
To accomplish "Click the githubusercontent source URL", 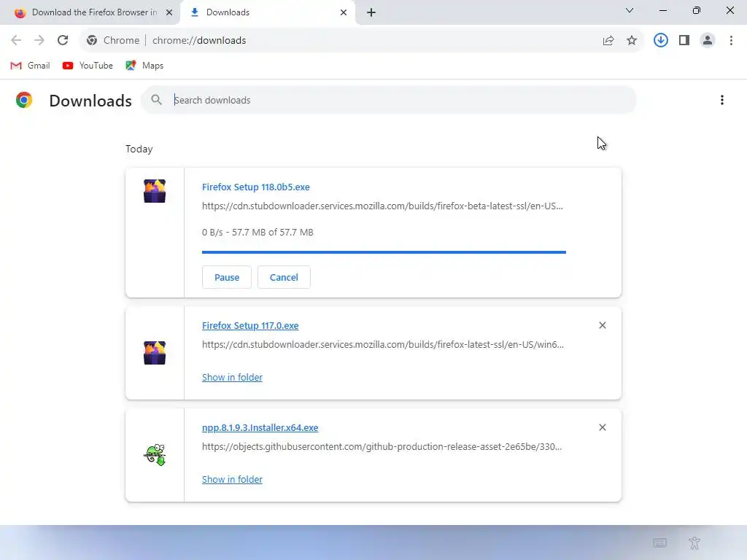I will click(382, 447).
